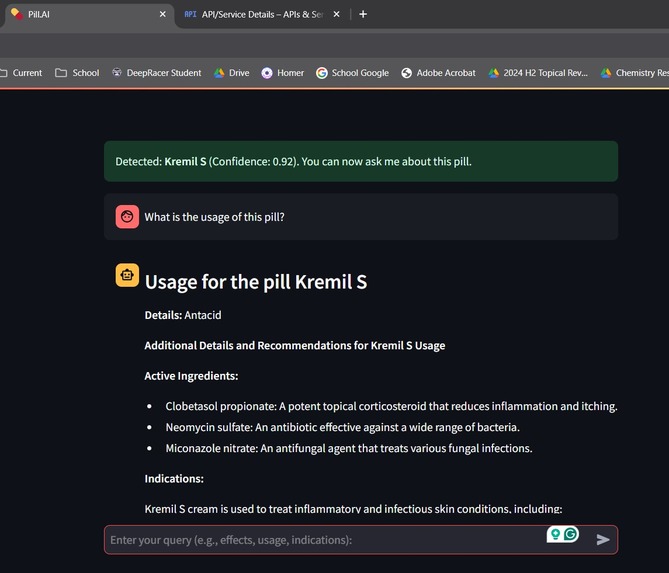Click the Drive bookmark's triangle icon
The image size is (669, 573).
click(219, 73)
